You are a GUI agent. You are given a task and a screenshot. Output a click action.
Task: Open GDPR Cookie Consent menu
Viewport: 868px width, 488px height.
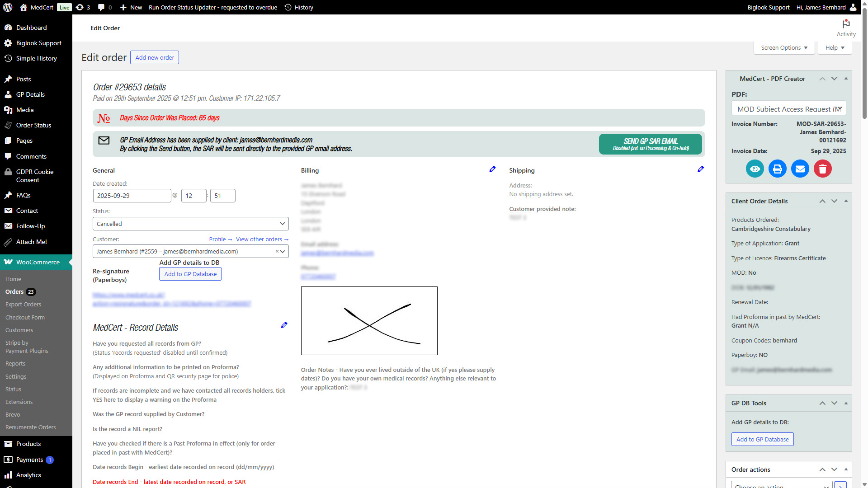coord(36,176)
